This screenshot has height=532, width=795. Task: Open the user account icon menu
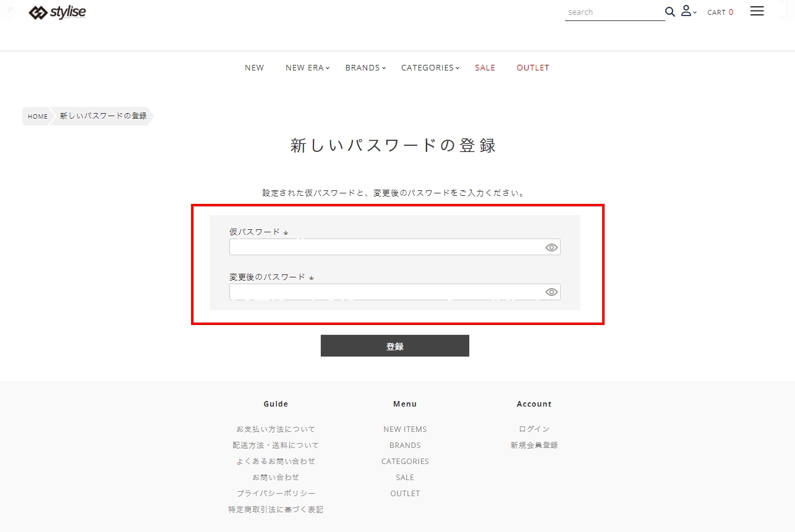click(x=687, y=11)
